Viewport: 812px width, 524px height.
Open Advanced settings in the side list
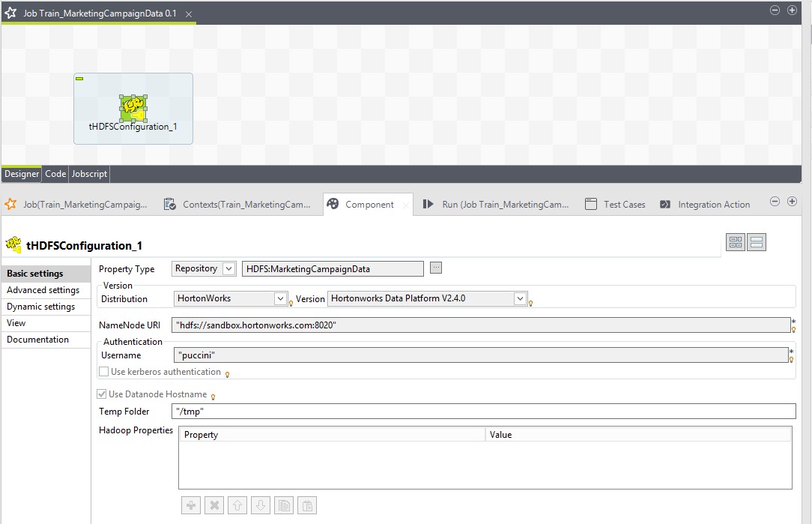click(x=43, y=290)
